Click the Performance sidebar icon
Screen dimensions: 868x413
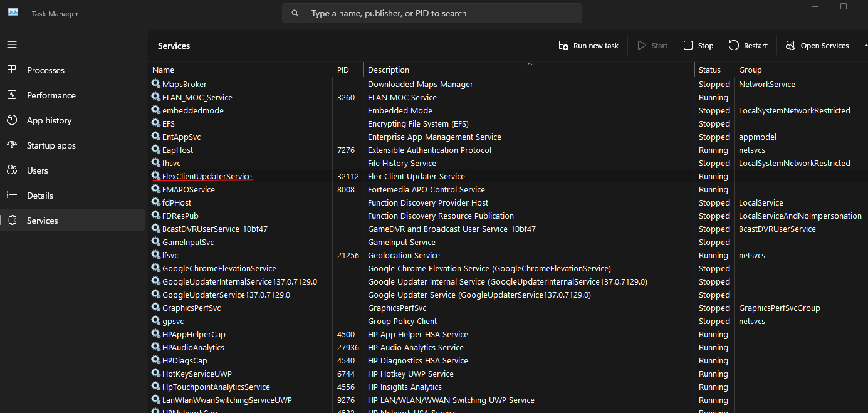pyautogui.click(x=12, y=95)
